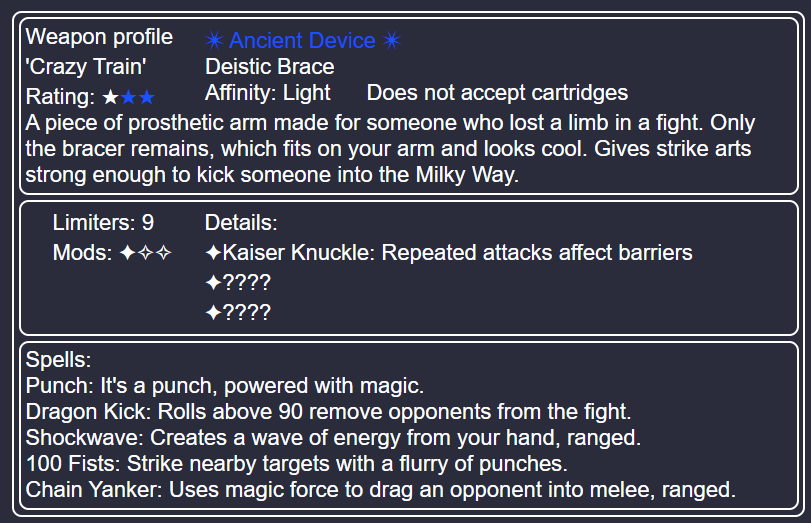Reveal the last unknown ???? mod
The image size is (811, 523).
pyautogui.click(x=238, y=312)
